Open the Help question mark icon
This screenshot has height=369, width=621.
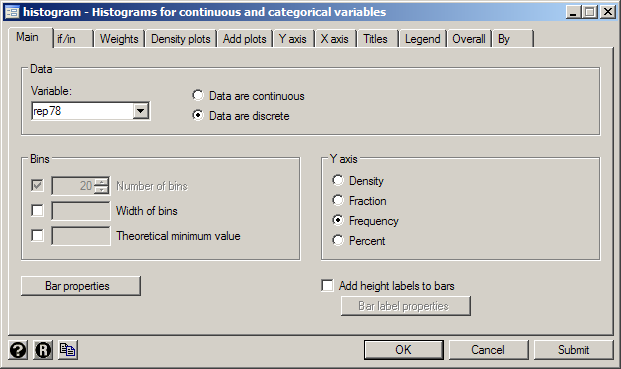click(18, 350)
